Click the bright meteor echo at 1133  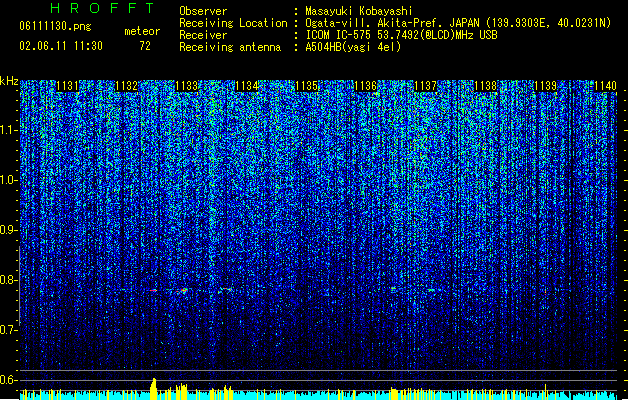pyautogui.click(x=184, y=290)
